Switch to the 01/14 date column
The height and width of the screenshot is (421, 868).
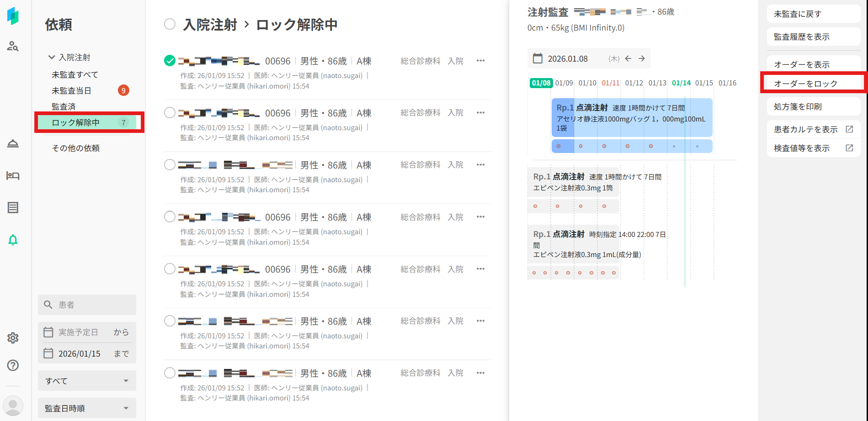(681, 83)
